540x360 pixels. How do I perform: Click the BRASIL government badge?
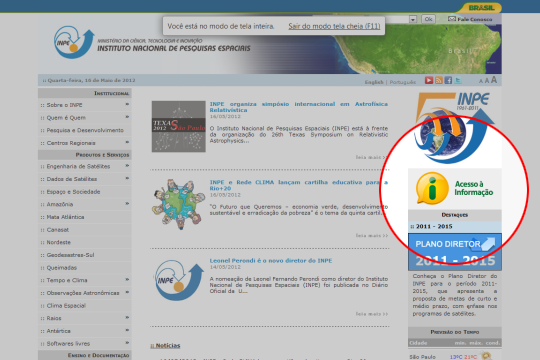(481, 8)
